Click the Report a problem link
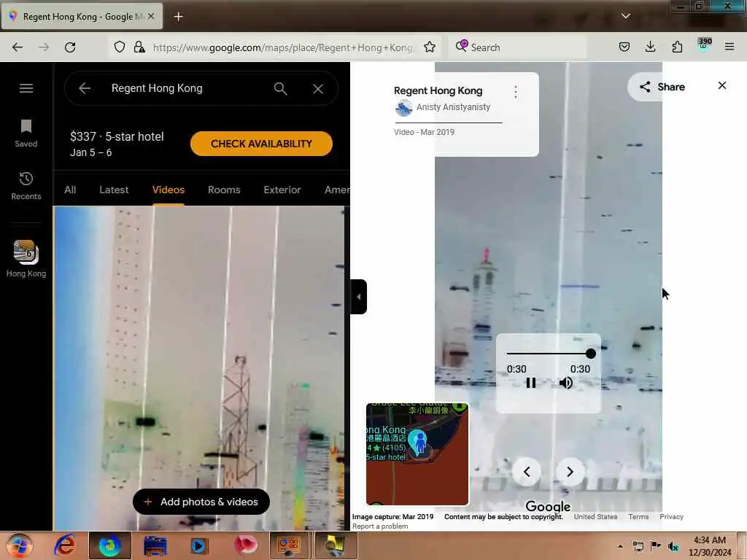This screenshot has height=560, width=747. pos(379,526)
